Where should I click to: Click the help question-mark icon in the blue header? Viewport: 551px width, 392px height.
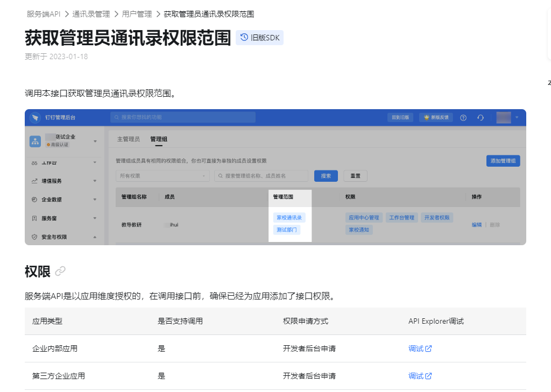click(x=463, y=118)
